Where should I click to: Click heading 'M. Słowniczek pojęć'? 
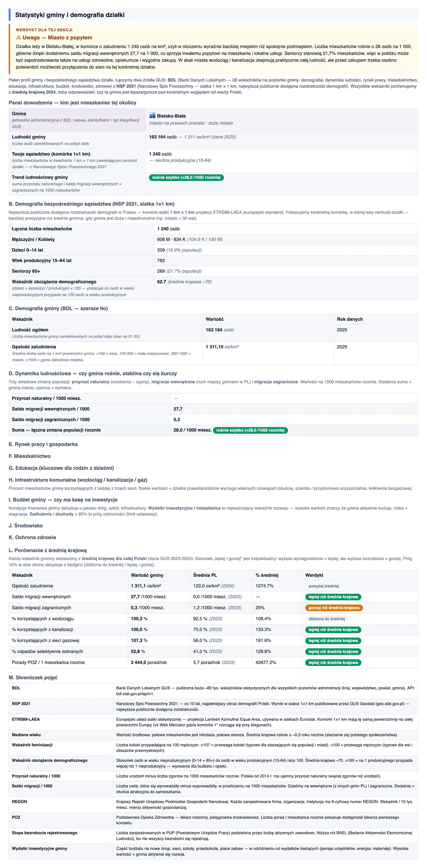(33, 677)
